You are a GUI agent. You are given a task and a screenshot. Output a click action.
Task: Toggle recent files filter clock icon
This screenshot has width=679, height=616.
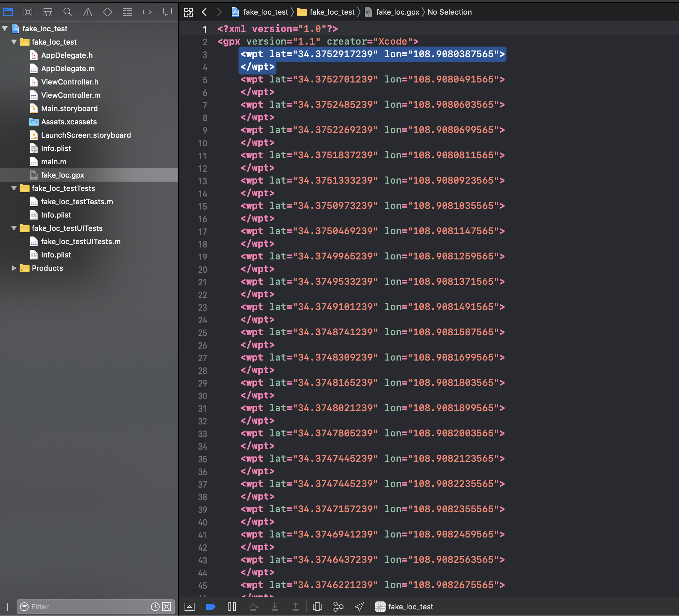(155, 607)
